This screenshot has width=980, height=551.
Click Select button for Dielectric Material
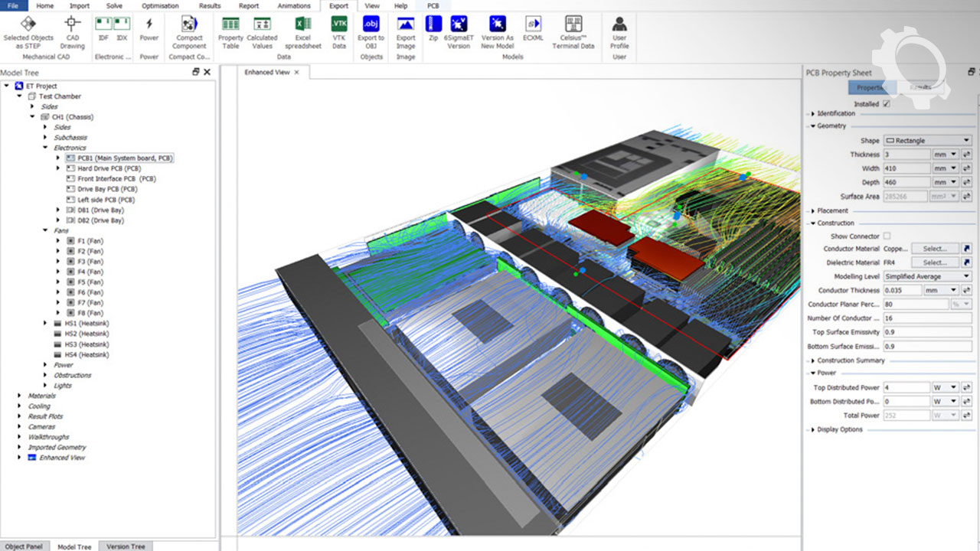tap(935, 262)
